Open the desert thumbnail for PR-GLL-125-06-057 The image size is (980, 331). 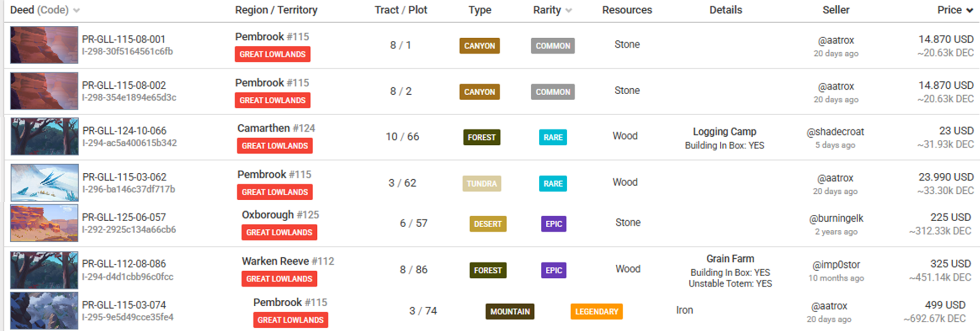(x=44, y=223)
